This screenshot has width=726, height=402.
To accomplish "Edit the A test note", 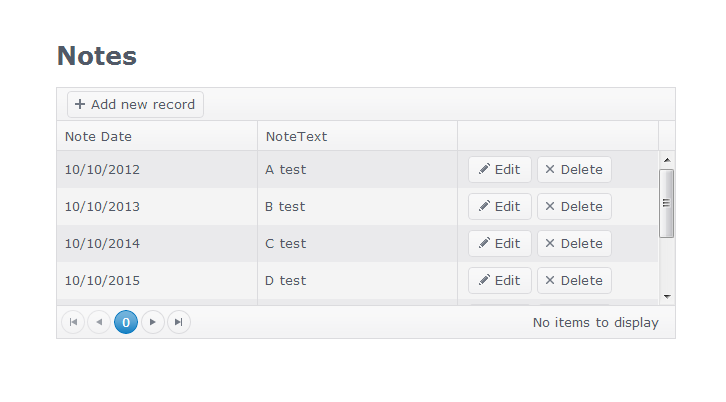I will pyautogui.click(x=499, y=170).
